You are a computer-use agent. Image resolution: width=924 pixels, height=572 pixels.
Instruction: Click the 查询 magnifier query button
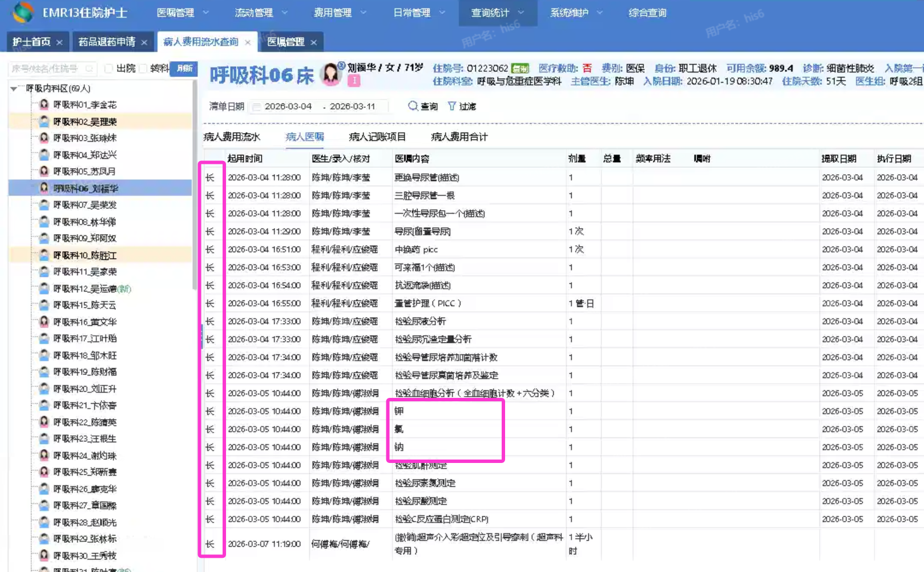422,106
